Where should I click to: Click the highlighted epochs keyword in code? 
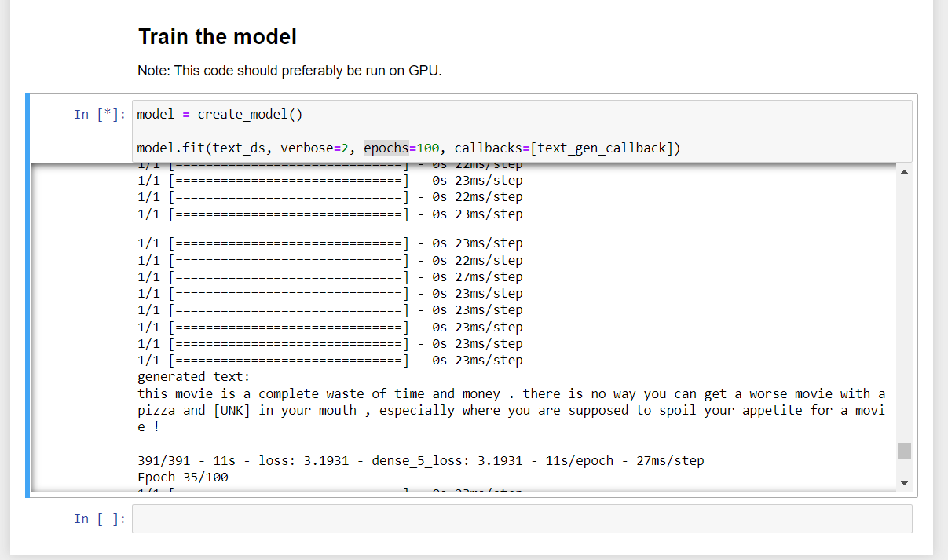tap(386, 148)
